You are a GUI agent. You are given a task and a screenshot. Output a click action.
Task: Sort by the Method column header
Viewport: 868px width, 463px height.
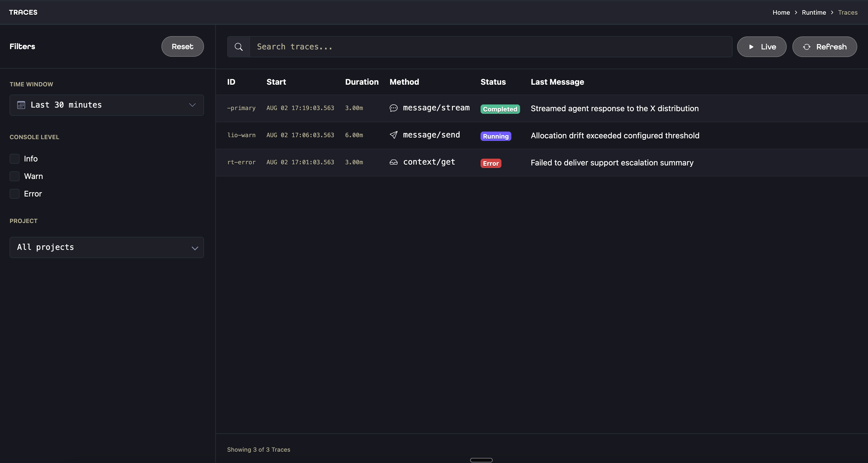[x=404, y=82]
